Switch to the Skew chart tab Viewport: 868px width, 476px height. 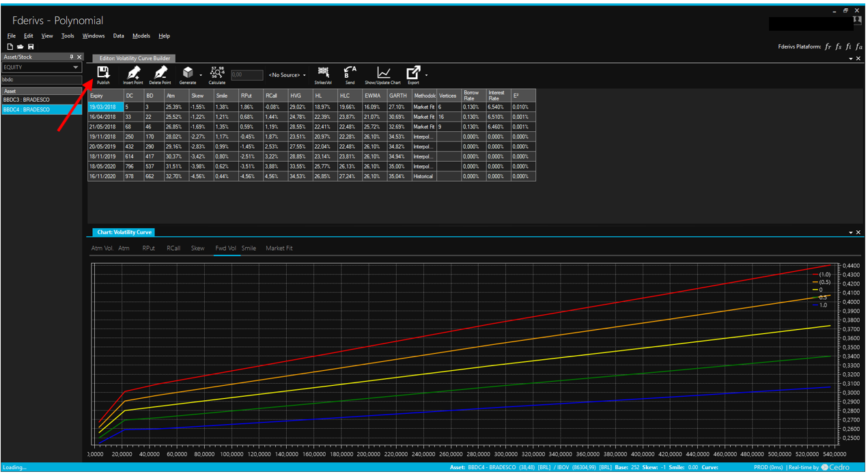pos(197,248)
